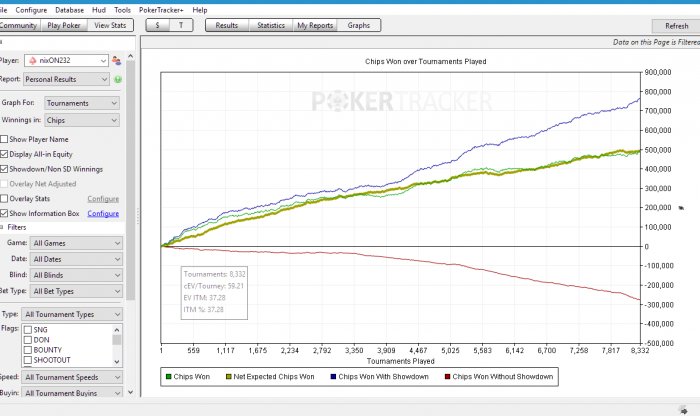Switch to the View Stats tab
The image size is (700, 416).
coord(110,25)
